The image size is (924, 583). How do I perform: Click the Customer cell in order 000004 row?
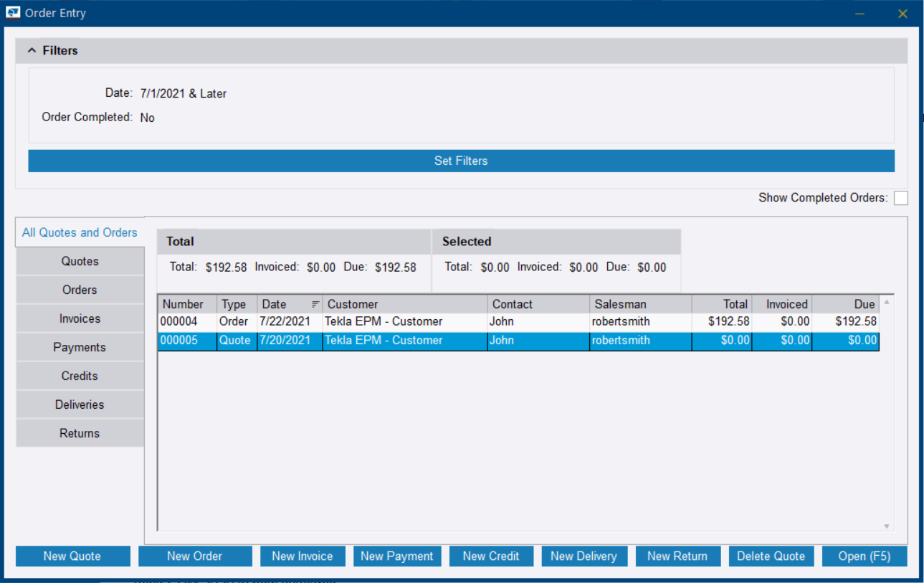point(405,322)
